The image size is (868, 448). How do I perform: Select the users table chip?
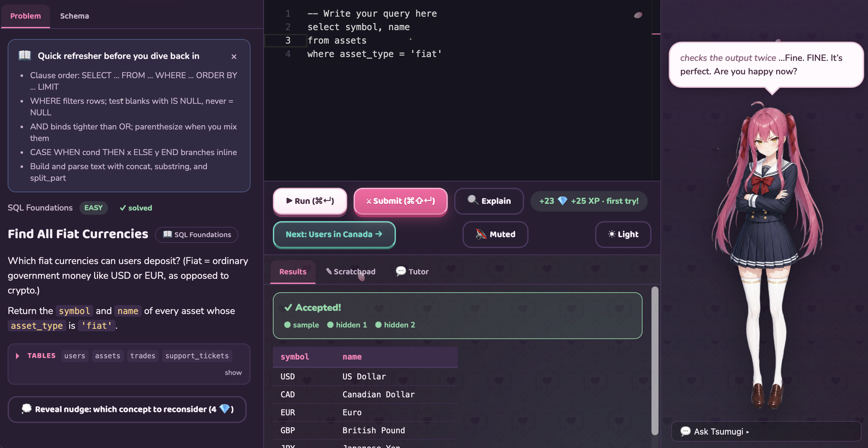75,356
